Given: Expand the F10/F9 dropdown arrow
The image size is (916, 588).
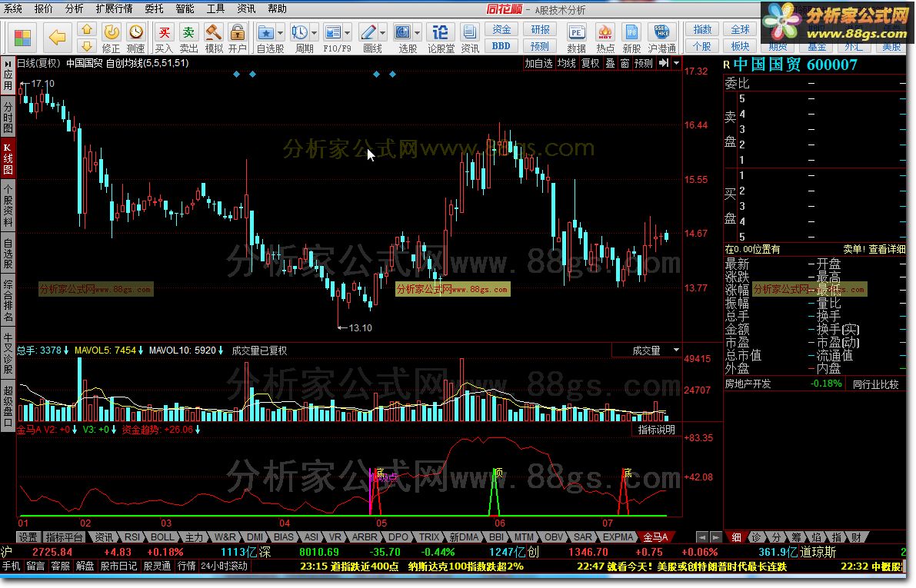Looking at the screenshot, I should pyautogui.click(x=348, y=33).
